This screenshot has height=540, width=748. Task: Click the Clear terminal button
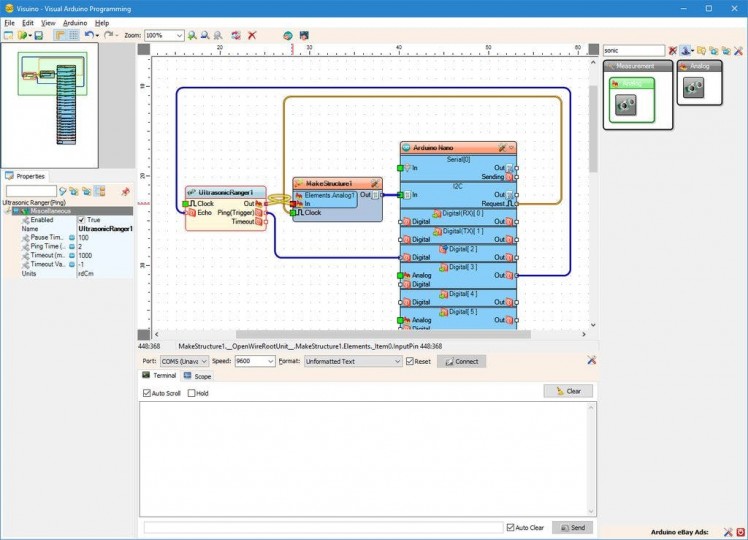568,391
